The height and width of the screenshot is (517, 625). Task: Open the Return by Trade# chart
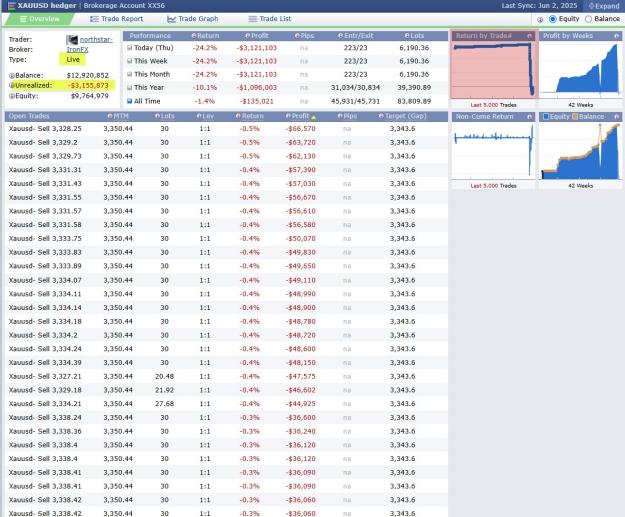point(494,70)
